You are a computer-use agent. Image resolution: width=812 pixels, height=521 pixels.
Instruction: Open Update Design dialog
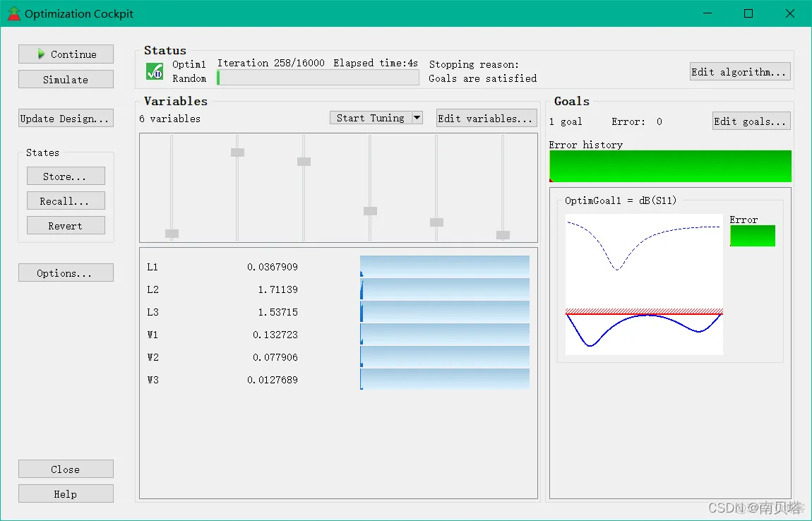[66, 118]
